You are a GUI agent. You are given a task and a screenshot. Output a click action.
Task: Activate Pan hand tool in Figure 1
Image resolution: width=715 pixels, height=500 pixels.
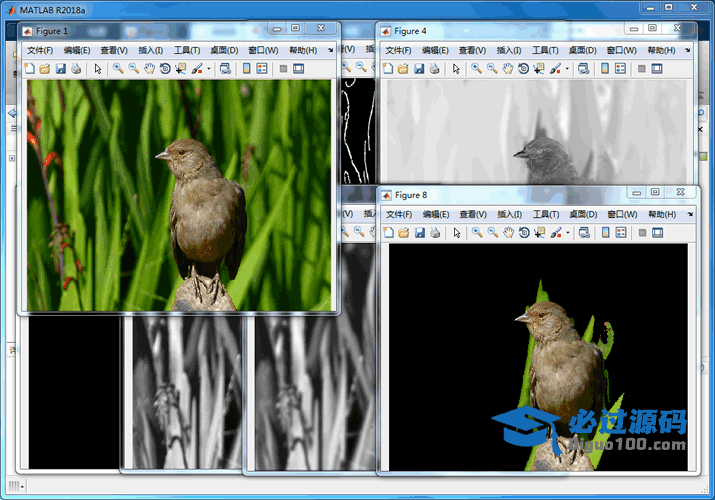coord(149,69)
